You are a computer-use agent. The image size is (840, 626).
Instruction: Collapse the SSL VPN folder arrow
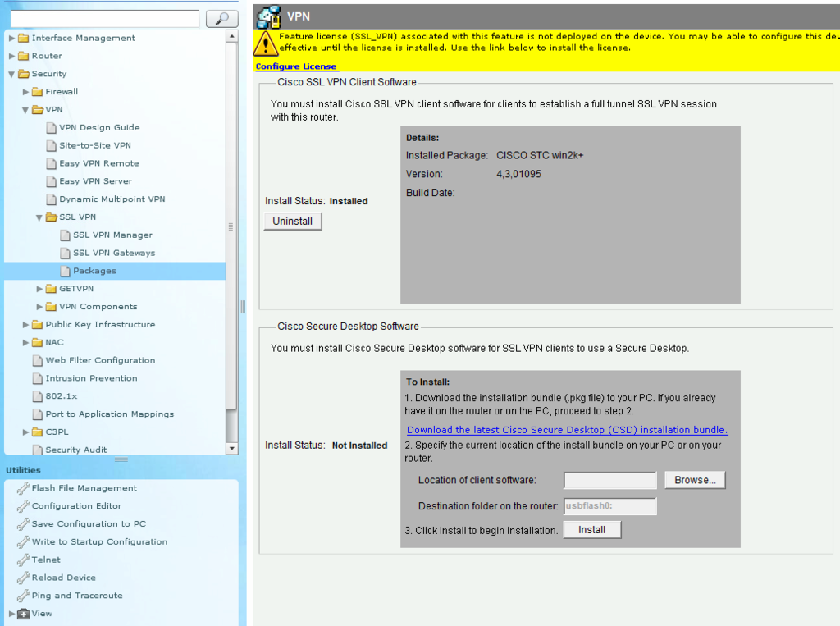tap(39, 217)
